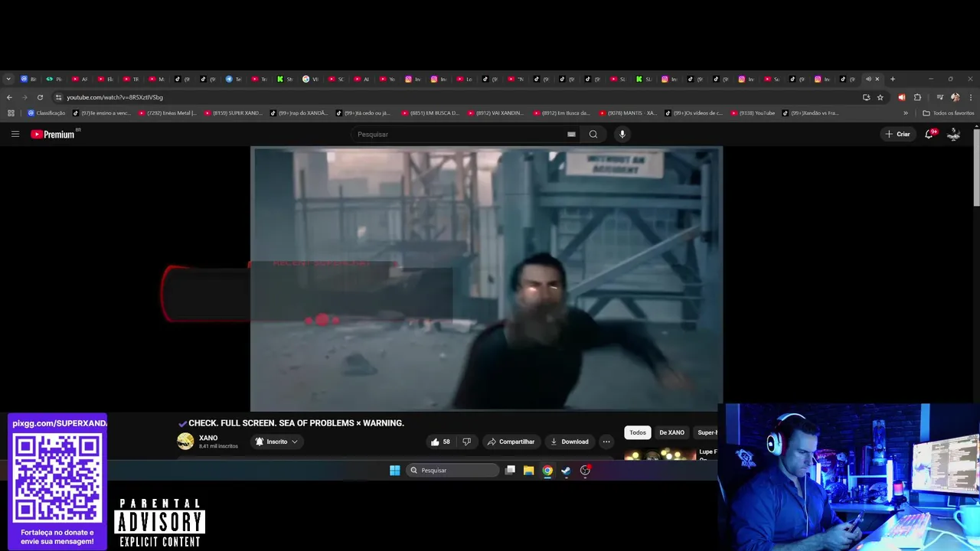Open the MANTIS - XA... bookmark
This screenshot has width=980, height=551.
(628, 113)
